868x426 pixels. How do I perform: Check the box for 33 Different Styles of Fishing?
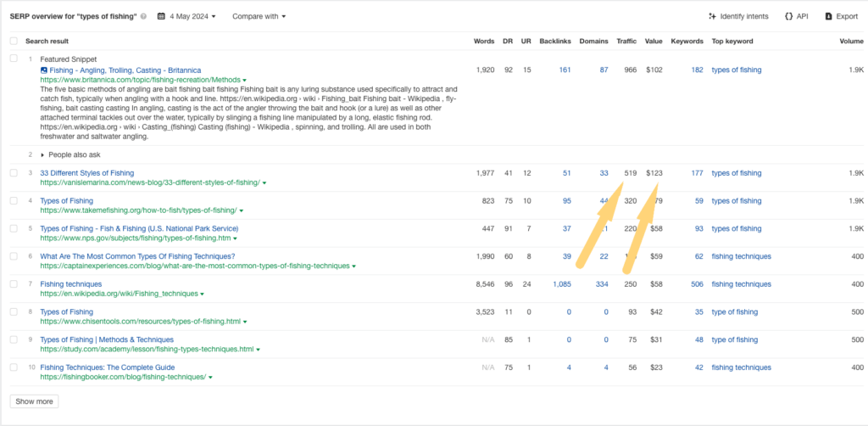point(14,173)
